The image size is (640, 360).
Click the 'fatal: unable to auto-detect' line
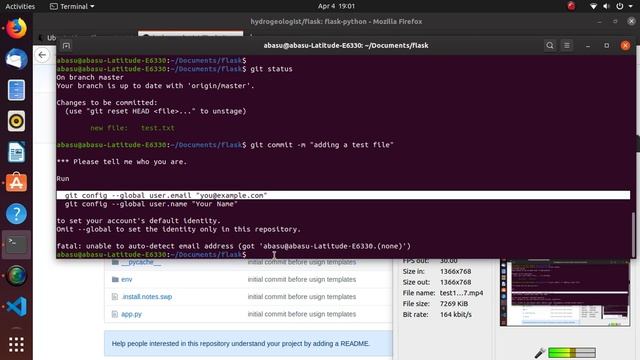click(233, 246)
